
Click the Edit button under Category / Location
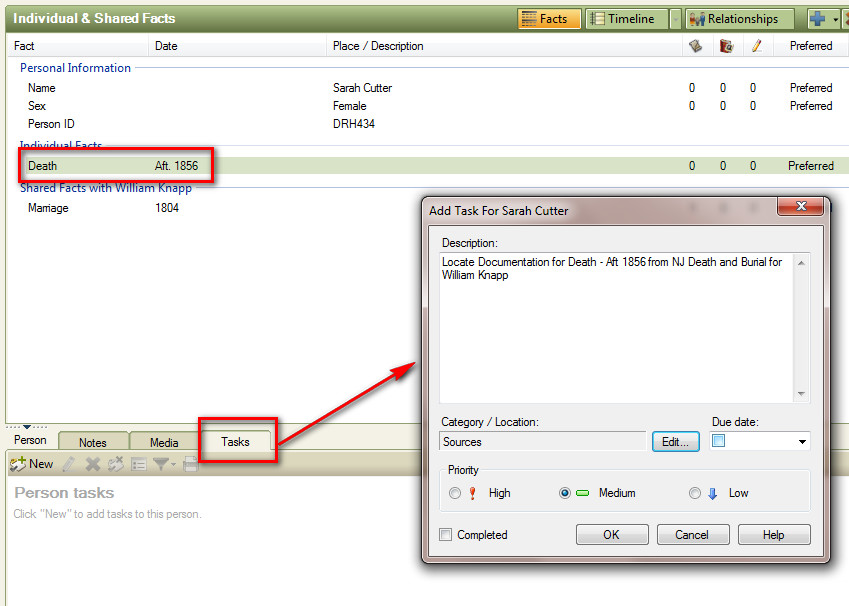[675, 441]
